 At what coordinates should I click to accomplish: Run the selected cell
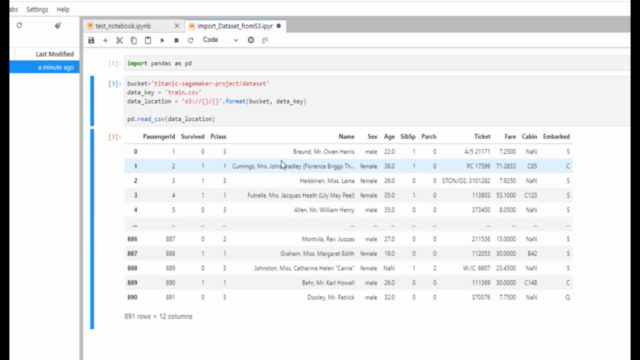(x=162, y=40)
